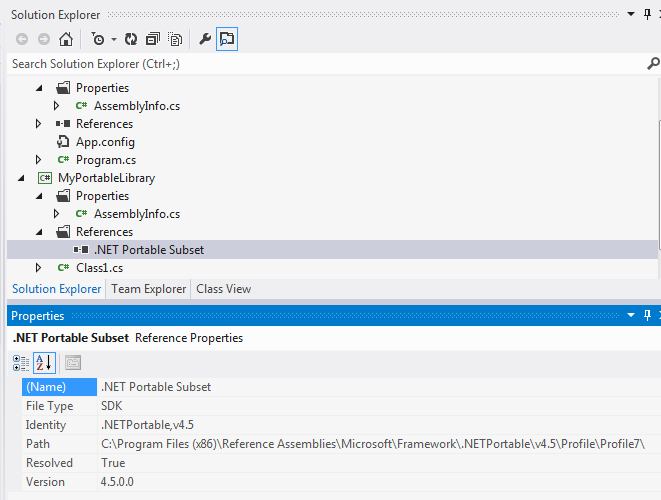Click the Program.cs C# file icon
Image resolution: width=661 pixels, height=500 pixels.
(x=63, y=159)
